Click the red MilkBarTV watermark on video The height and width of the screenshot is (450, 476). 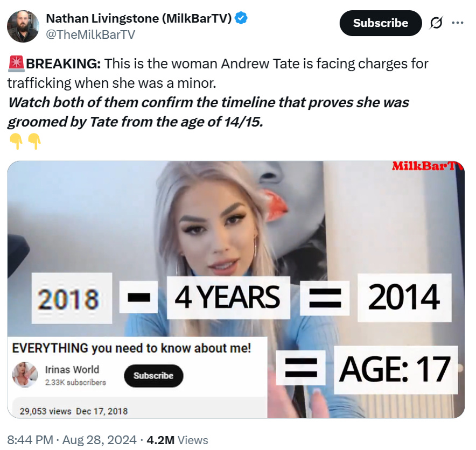point(428,166)
